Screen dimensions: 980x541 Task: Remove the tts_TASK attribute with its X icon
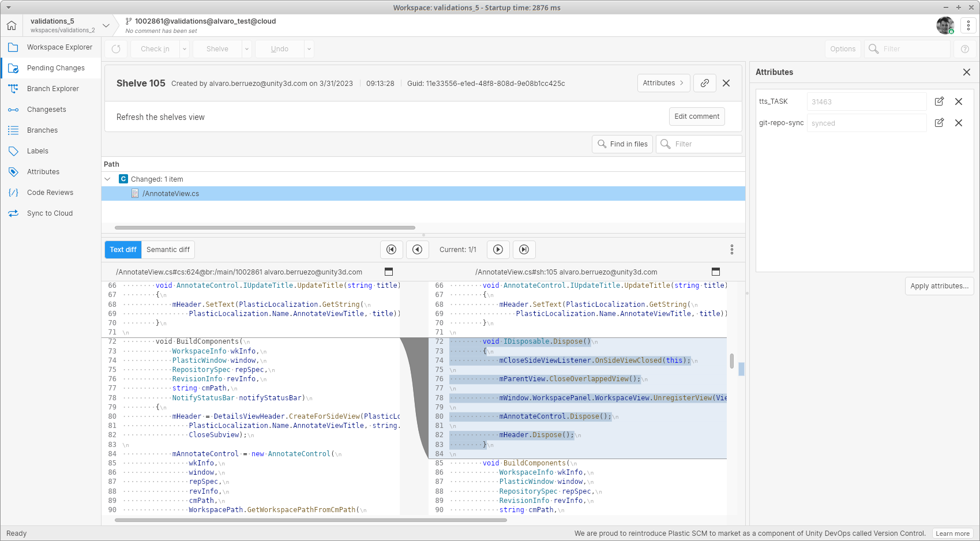[959, 101]
